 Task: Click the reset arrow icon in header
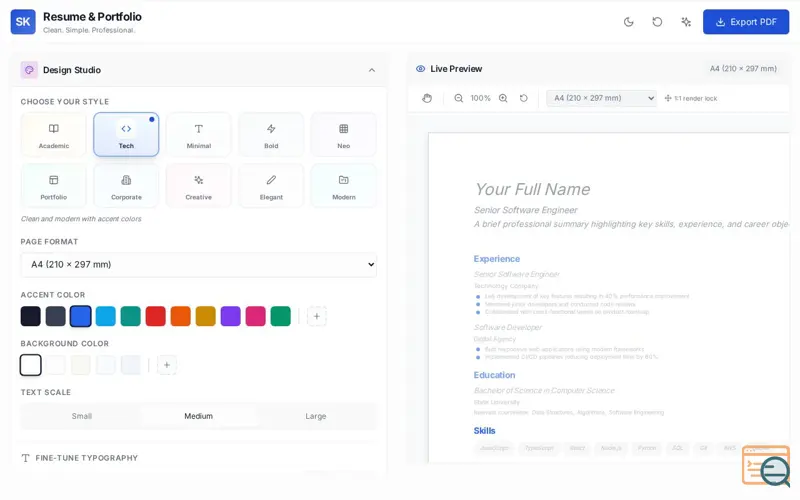click(x=657, y=22)
